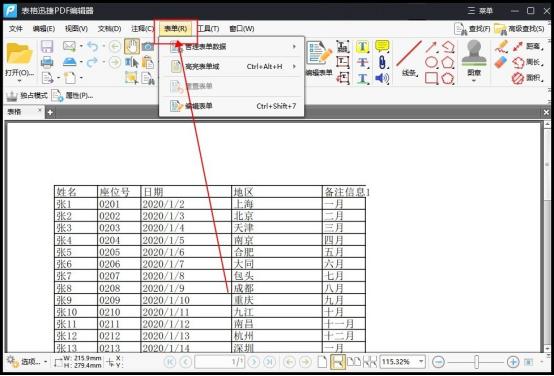
Task: Select the underline text T icon
Action: pyautogui.click(x=363, y=78)
